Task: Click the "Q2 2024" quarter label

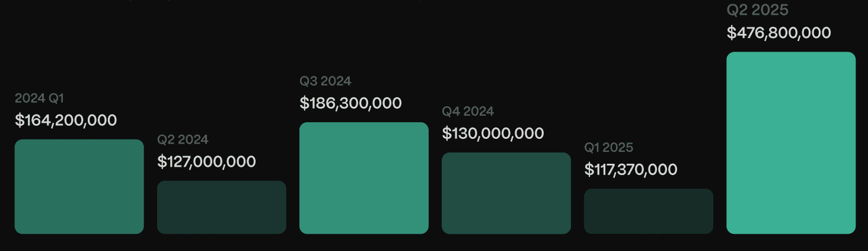Action: click(x=183, y=139)
